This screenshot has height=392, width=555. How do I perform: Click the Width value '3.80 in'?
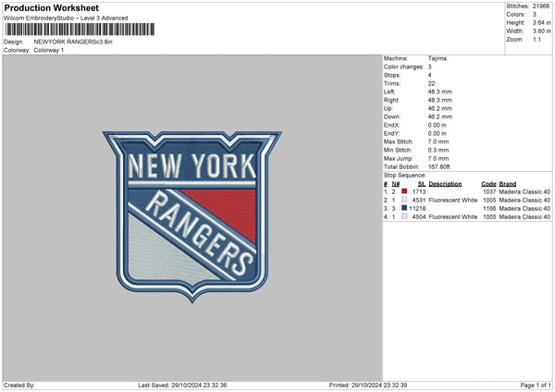pos(541,31)
